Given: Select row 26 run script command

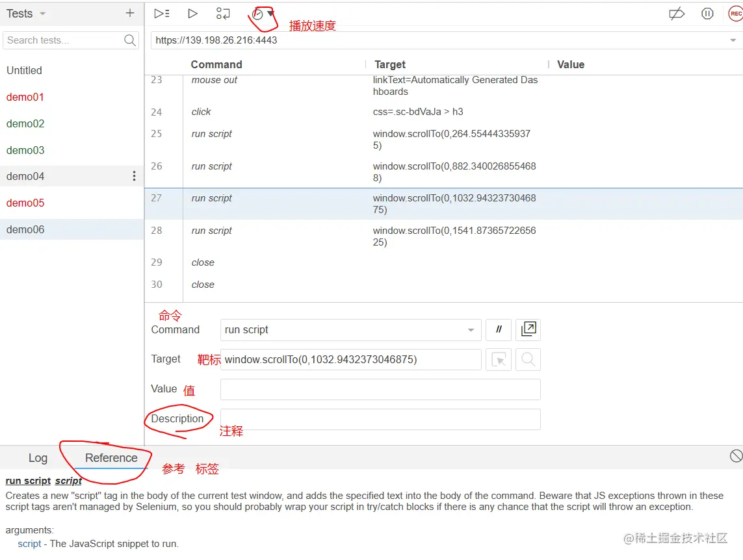Looking at the screenshot, I should (x=443, y=172).
